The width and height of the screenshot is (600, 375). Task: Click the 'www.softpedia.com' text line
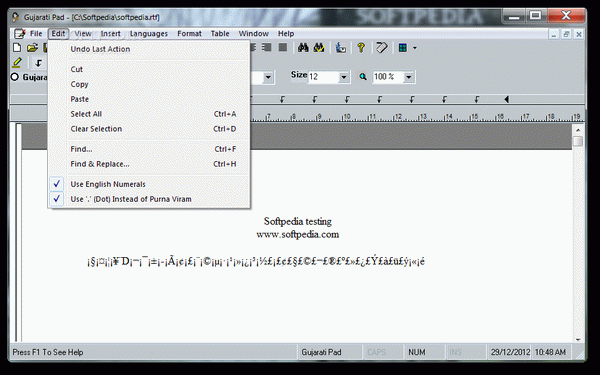[x=298, y=234]
